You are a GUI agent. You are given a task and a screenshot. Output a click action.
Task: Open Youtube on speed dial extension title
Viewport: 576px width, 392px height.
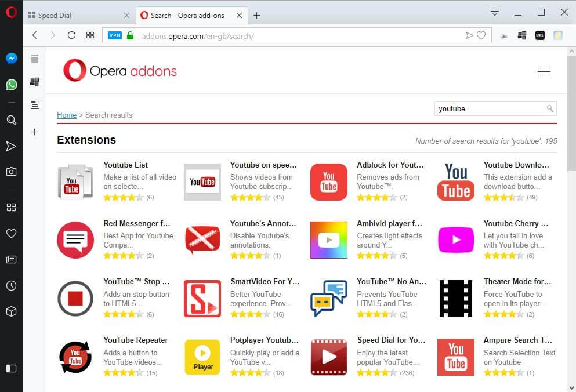coord(263,165)
